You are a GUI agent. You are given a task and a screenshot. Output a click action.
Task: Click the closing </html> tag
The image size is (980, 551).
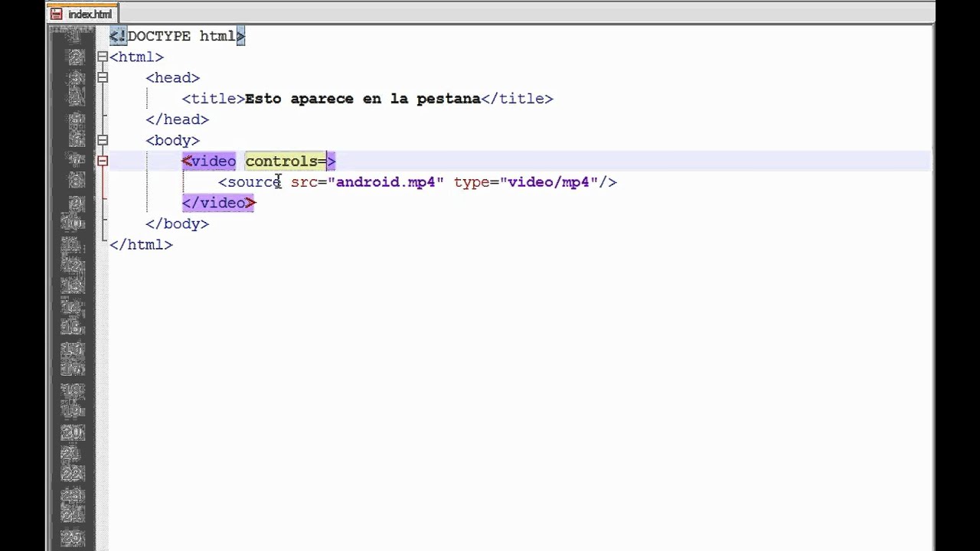coord(141,244)
